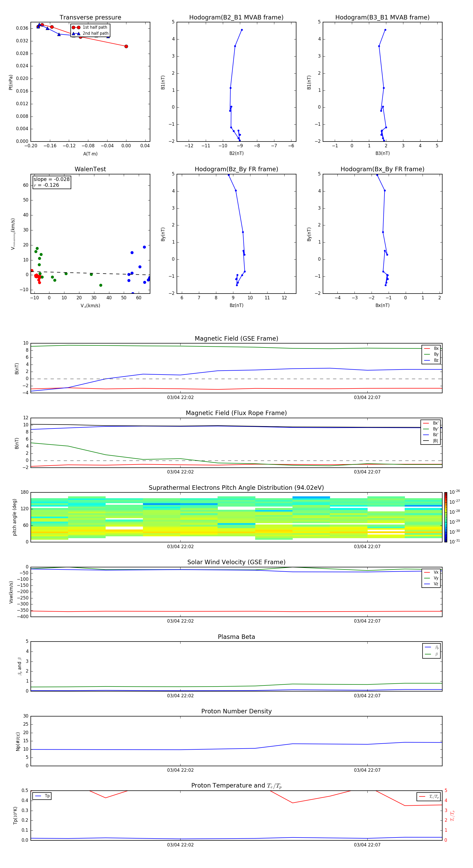Click the pitch angle color scale bar

446,517
